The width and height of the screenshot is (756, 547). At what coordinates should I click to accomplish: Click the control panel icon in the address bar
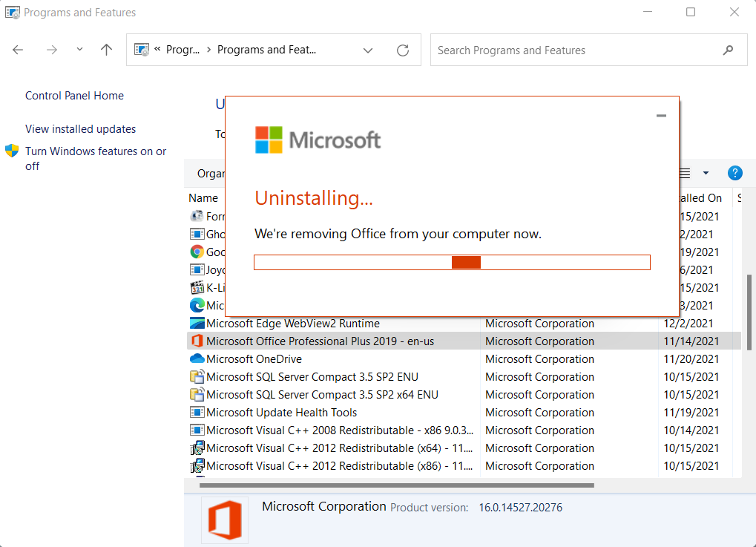142,50
